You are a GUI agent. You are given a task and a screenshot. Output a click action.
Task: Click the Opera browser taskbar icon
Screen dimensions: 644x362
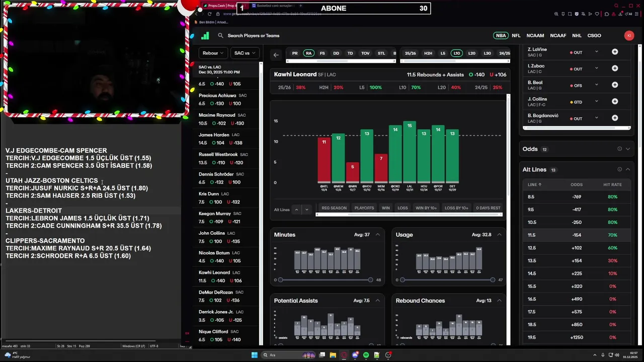point(344,355)
